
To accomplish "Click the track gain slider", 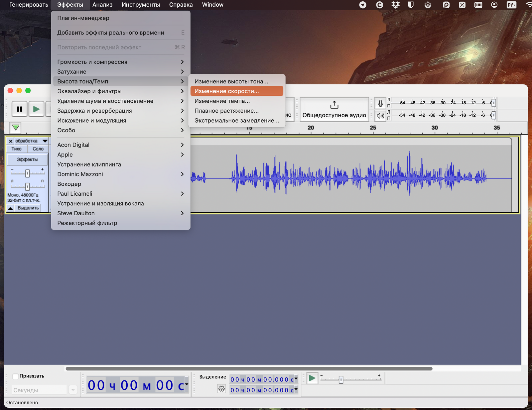I will coord(28,173).
